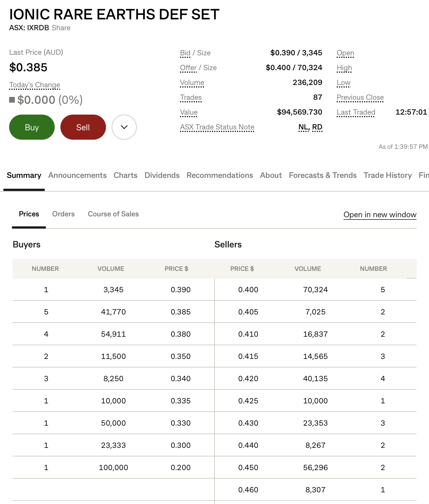Image resolution: width=429 pixels, height=504 pixels.
Task: View the Forecasts & Trends tab
Action: (x=322, y=175)
